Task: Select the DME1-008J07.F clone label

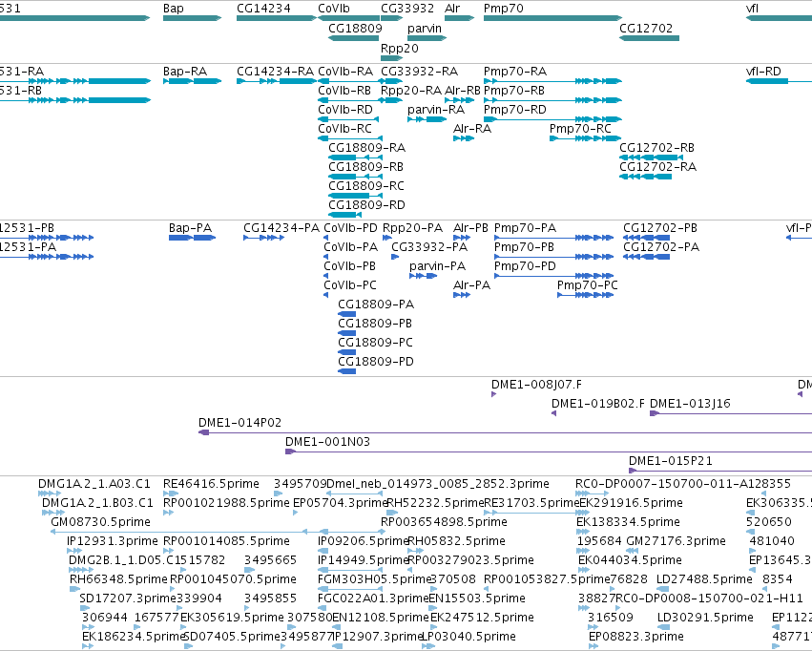Action: coord(536,385)
